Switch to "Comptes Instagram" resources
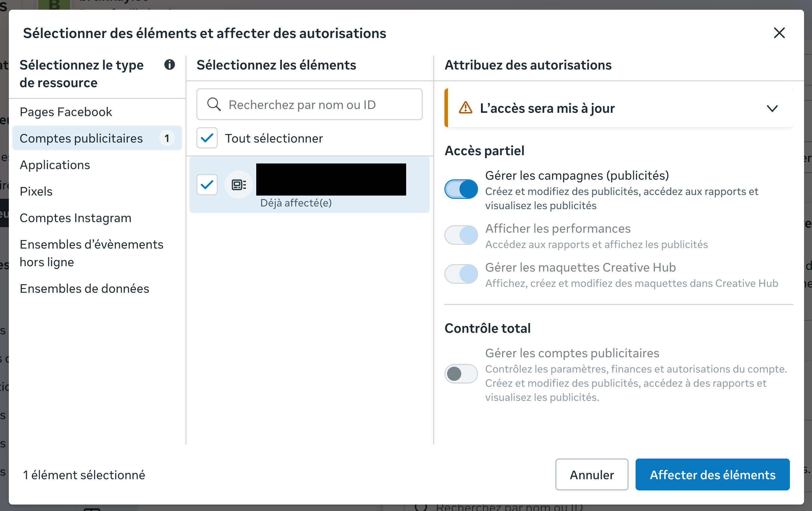This screenshot has width=812, height=511. point(97,218)
